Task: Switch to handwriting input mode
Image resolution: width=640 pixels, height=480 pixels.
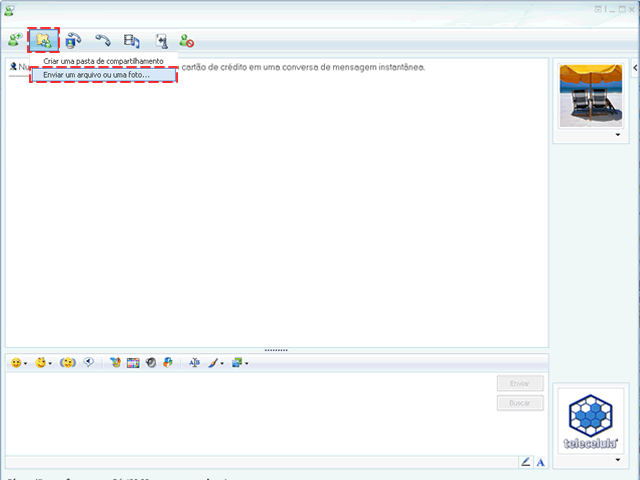Action: point(526,461)
